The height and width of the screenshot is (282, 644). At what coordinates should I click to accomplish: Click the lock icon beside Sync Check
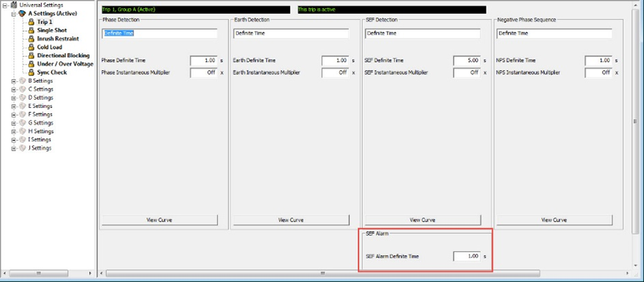point(31,72)
